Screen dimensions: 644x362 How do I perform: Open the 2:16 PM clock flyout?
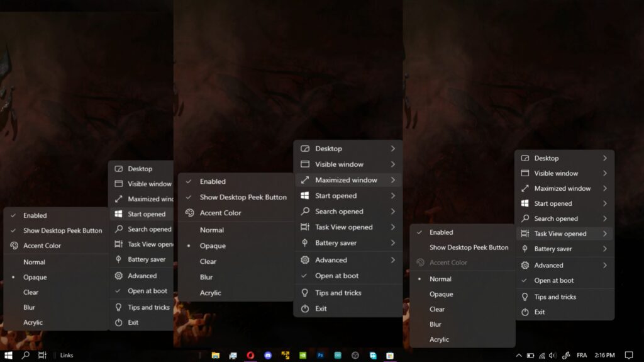[x=604, y=356]
